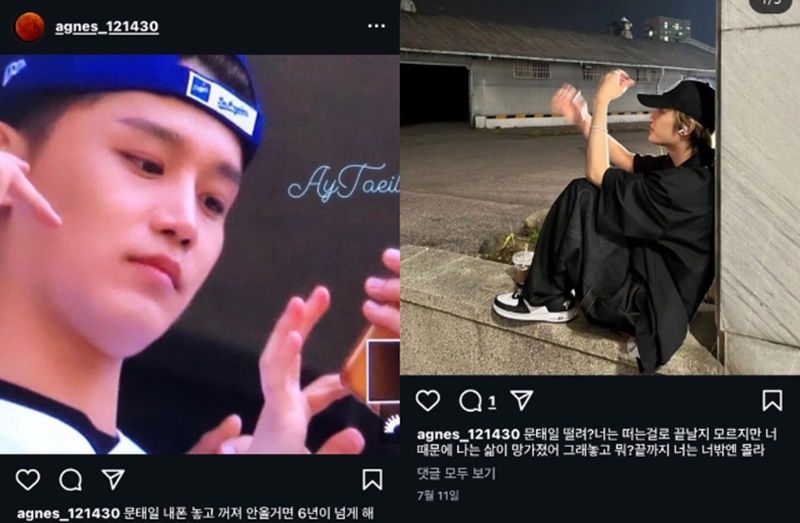Open the left post photo of capped man

199,254
